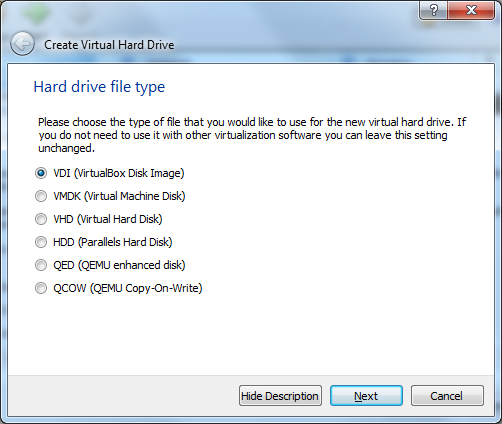Viewport: 502px width, 424px height.
Task: Click the 'Parallels Hard Disk' label text
Action: 125,242
